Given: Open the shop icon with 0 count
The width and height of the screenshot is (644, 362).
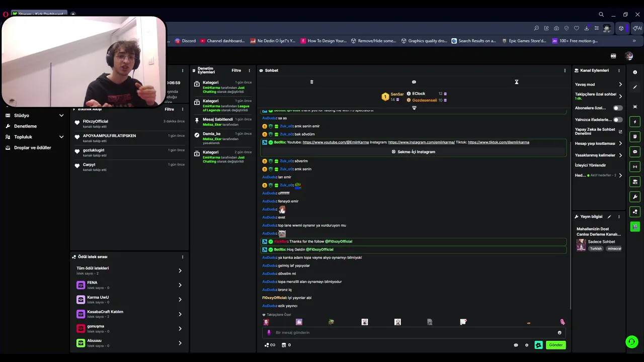Looking at the screenshot, I should tap(286, 345).
